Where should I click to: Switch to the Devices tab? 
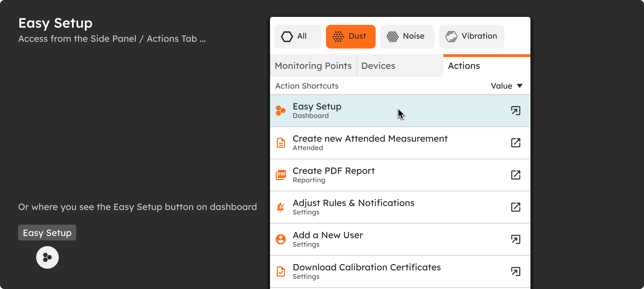pyautogui.click(x=378, y=66)
